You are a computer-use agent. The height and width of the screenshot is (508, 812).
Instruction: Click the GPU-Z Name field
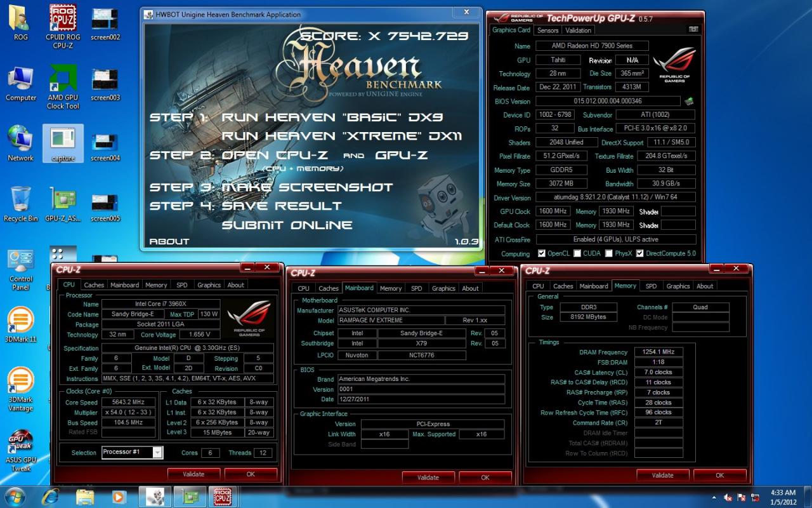[x=592, y=46]
